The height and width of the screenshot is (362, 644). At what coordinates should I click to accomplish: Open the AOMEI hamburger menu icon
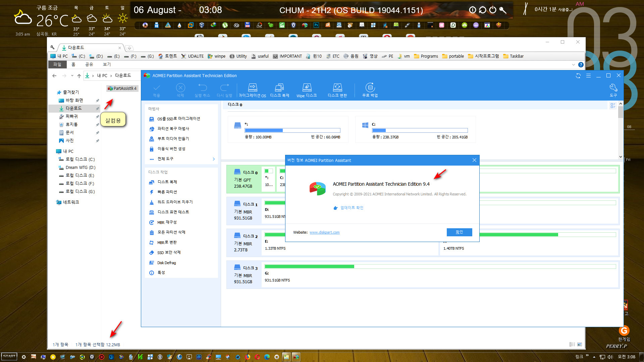[x=588, y=76]
